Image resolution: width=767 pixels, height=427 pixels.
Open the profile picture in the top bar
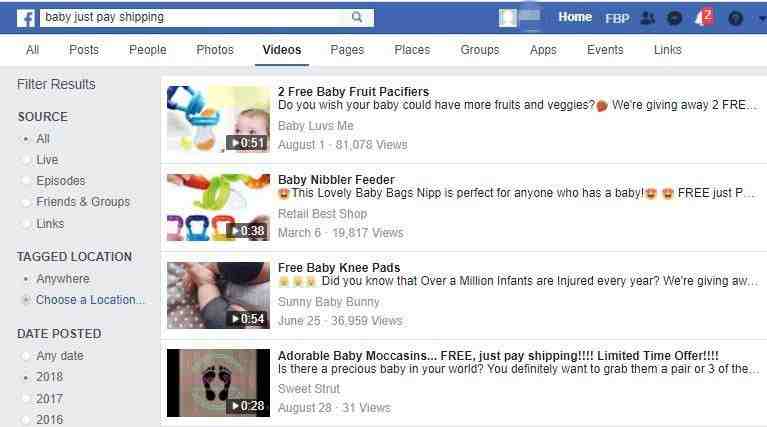[x=508, y=18]
